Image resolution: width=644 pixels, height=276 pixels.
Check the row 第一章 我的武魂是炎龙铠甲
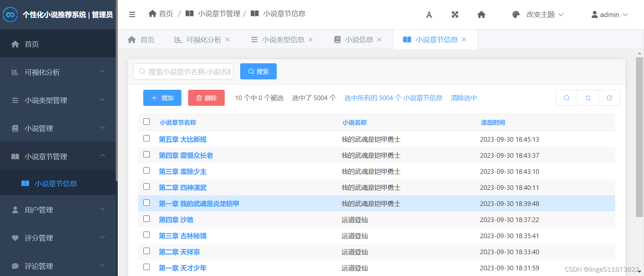point(147,203)
